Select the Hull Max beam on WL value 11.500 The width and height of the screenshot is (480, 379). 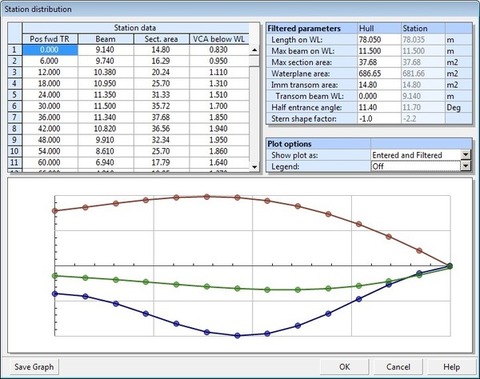point(379,51)
